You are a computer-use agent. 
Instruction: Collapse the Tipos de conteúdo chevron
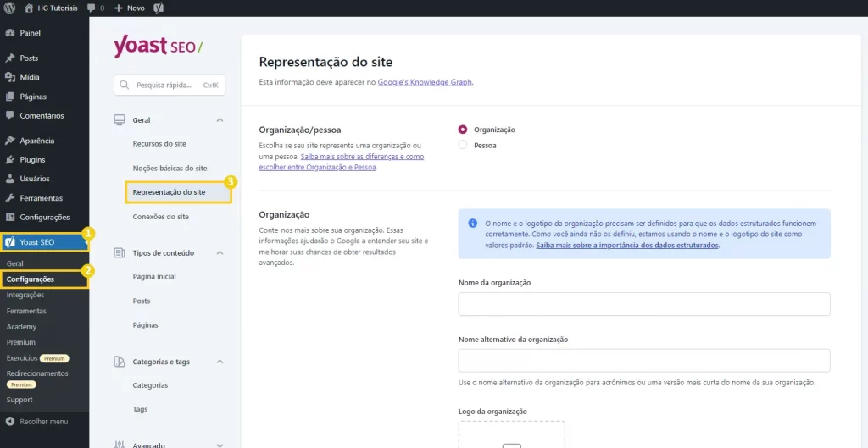point(220,252)
